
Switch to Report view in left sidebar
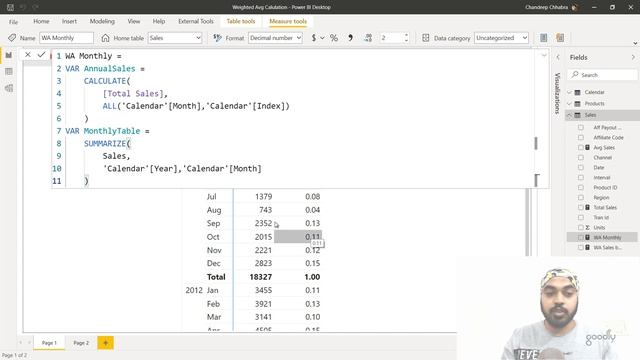tap(9, 55)
